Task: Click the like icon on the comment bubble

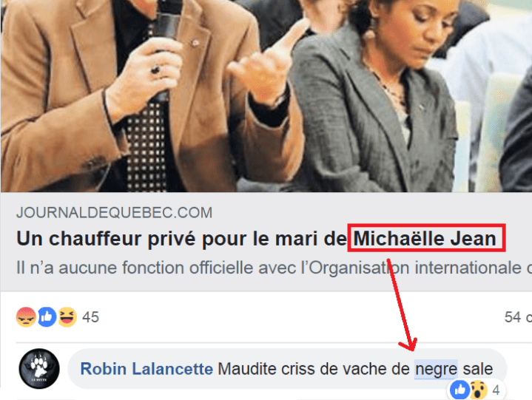Action: [459, 390]
